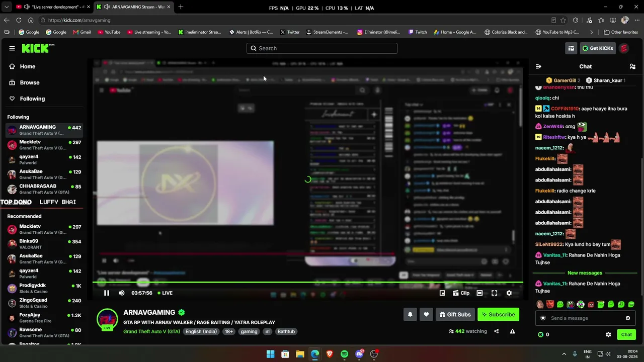Open Prodigyddk recommended channel
Screen dimensions: 644x362
point(44,289)
